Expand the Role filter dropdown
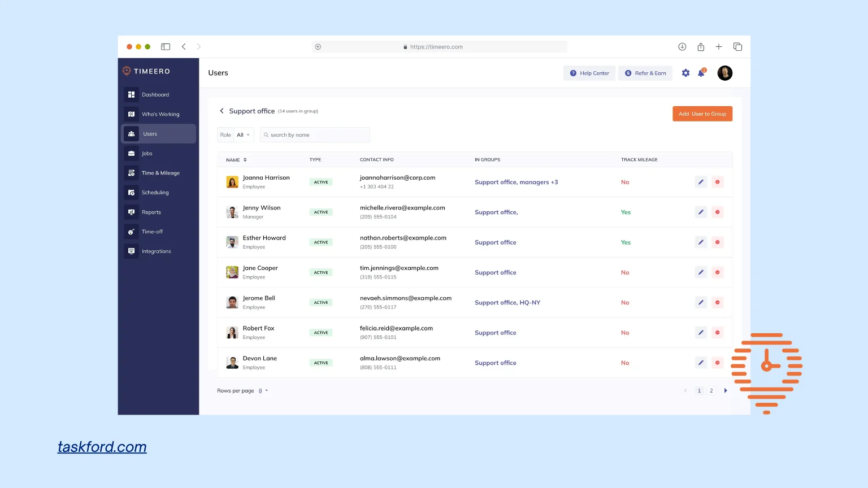Screen dimensions: 868x488 click(243, 135)
